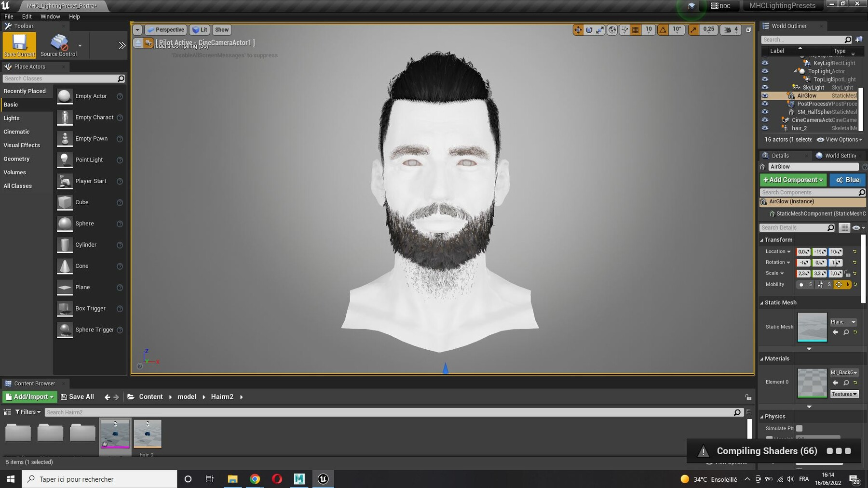This screenshot has width=868, height=488.
Task: Toggle visibility of CineCameraActor in outliner
Action: tap(765, 120)
